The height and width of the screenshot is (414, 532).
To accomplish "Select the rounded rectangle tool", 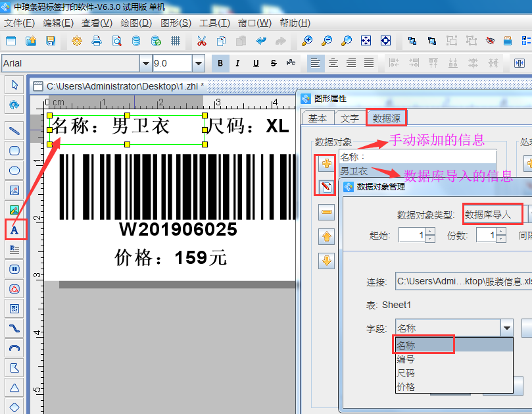I will coord(14,151).
